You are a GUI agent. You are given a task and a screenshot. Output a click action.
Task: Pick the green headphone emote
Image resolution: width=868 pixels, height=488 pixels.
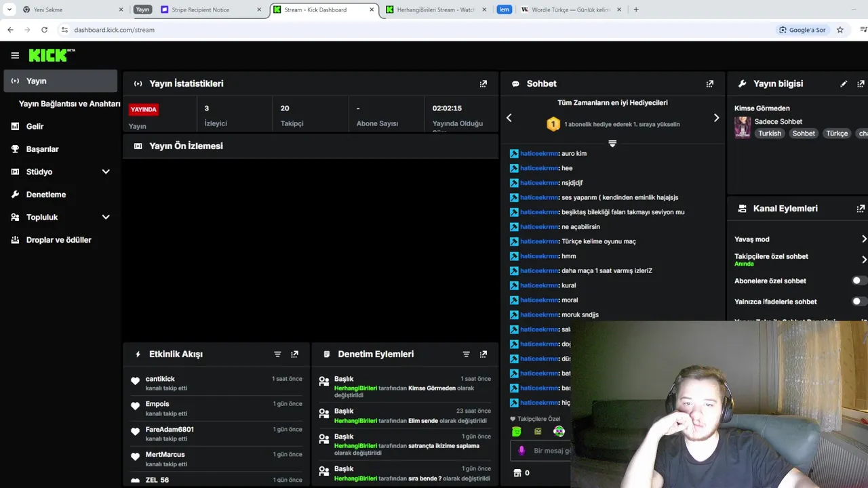[x=559, y=431]
